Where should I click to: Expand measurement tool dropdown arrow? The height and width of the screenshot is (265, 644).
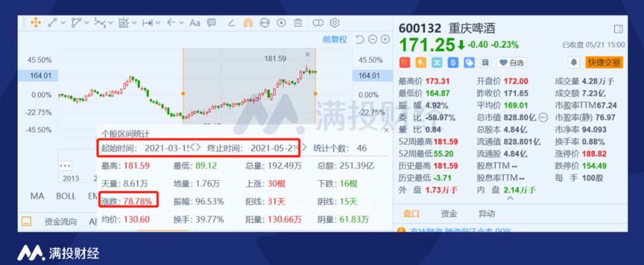click(x=157, y=23)
